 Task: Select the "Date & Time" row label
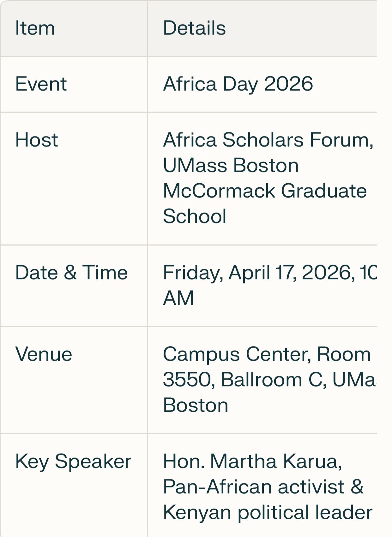coord(71,272)
